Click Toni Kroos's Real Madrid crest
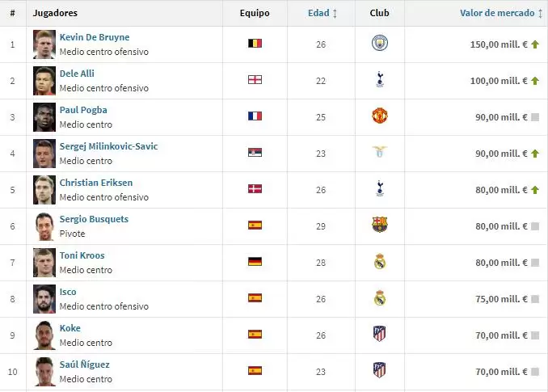The width and height of the screenshot is (548, 392). click(380, 262)
